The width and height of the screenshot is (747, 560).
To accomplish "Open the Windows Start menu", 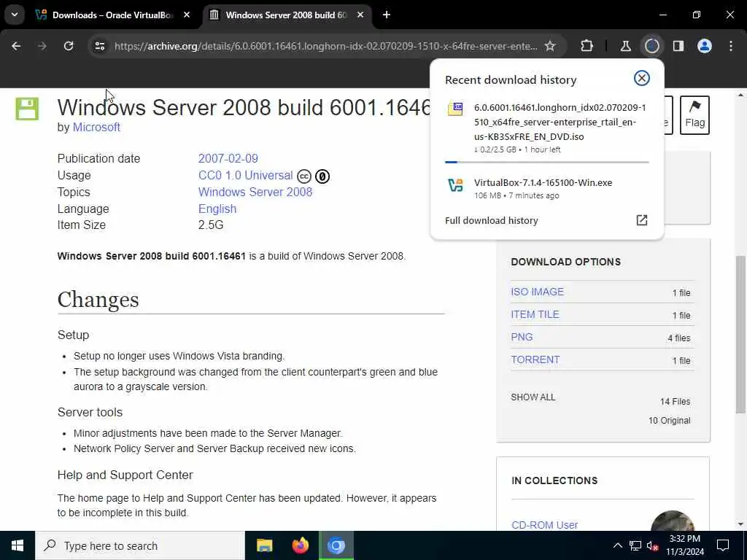I will (18, 545).
